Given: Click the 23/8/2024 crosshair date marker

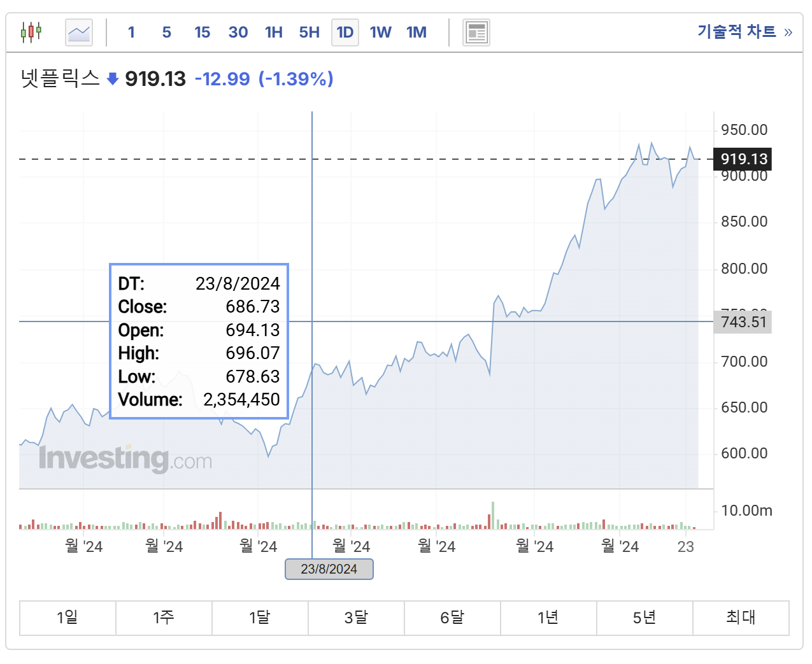Looking at the screenshot, I should [x=329, y=569].
